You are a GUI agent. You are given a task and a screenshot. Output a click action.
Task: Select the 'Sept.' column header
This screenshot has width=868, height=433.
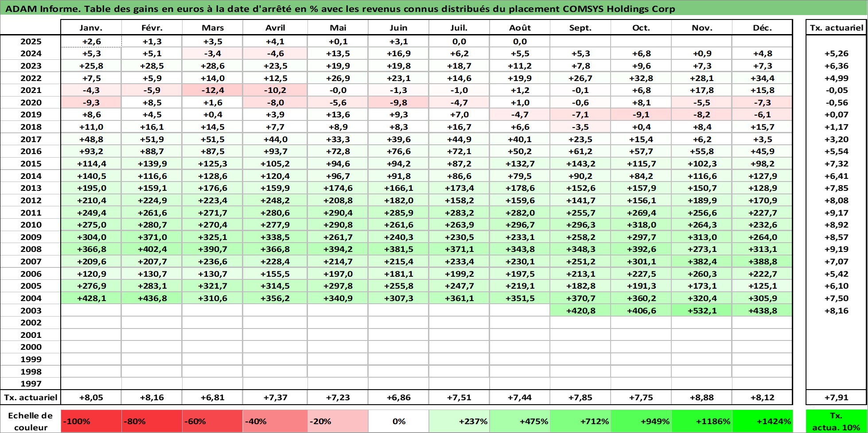[580, 27]
